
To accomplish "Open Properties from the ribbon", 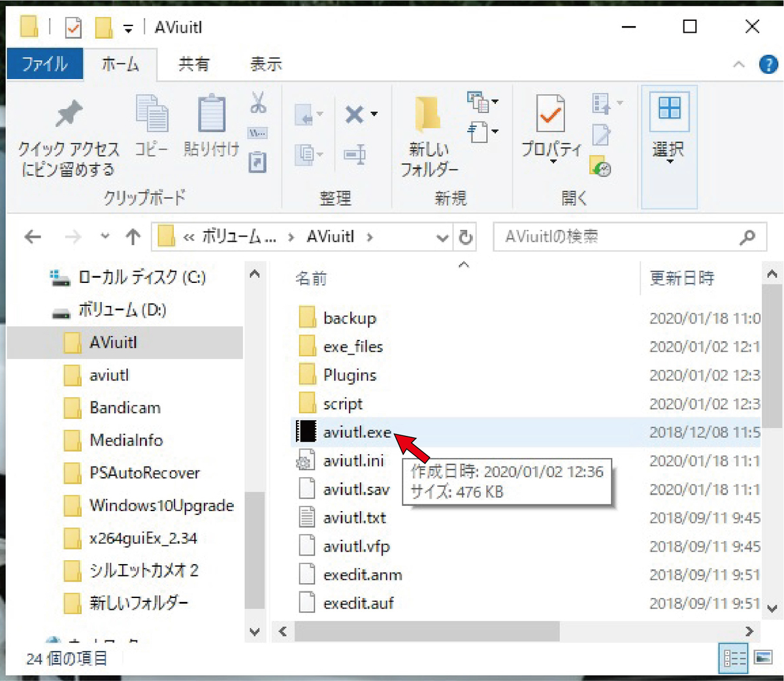I will tap(551, 128).
